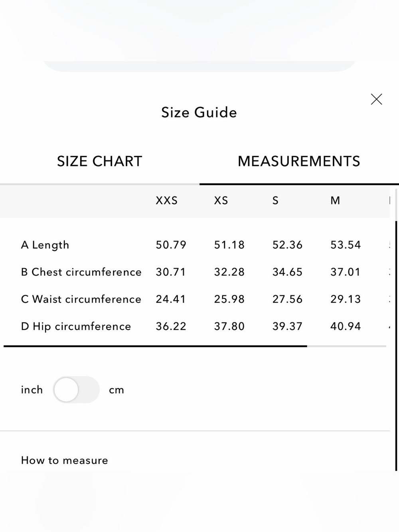Select the D Hip circumference row label
Image resolution: width=399 pixels, height=532 pixels.
click(76, 326)
